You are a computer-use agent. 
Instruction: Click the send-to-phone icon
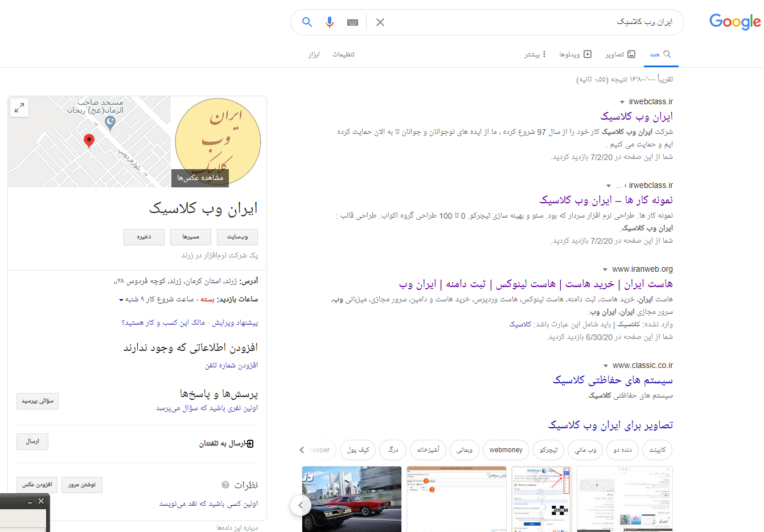pos(249,443)
